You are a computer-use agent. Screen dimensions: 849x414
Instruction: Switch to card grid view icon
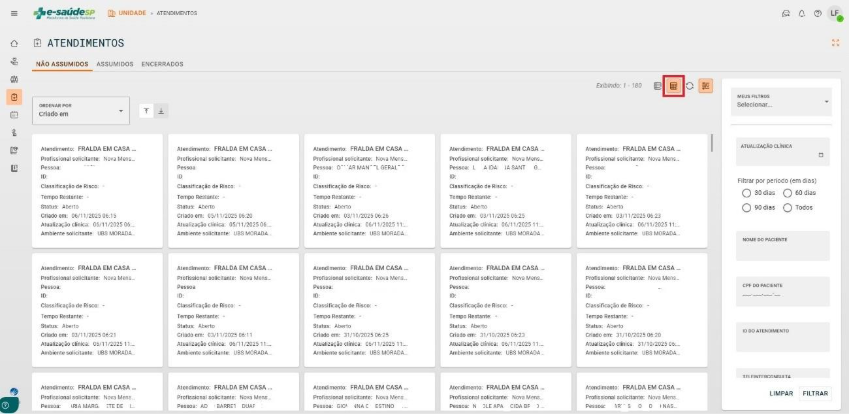pos(674,86)
